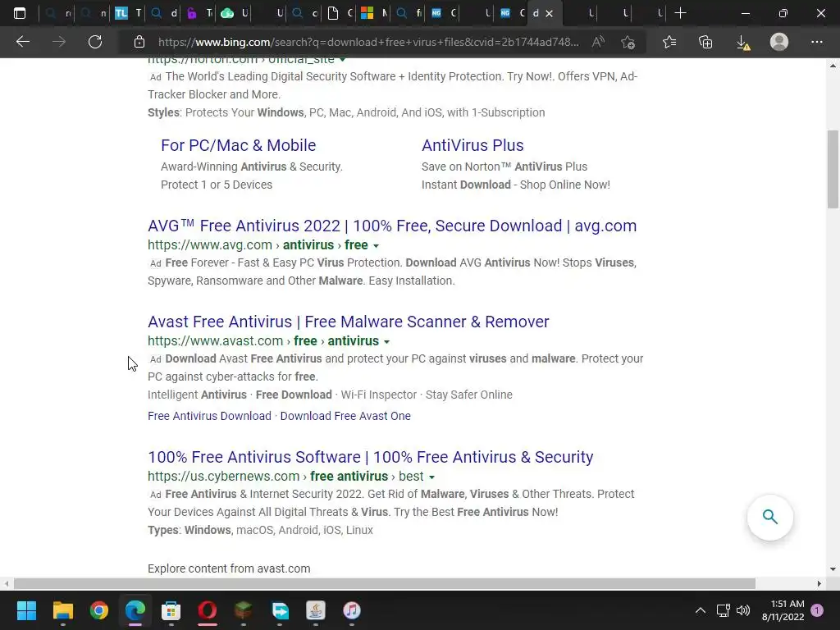
Task: Open the tab actions menu icon
Action: 20,13
